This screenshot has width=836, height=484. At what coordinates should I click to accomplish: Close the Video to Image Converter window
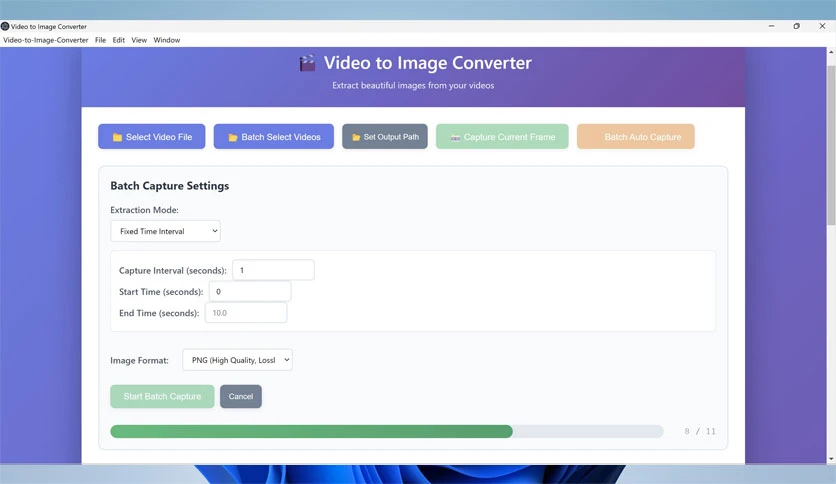pyautogui.click(x=822, y=26)
